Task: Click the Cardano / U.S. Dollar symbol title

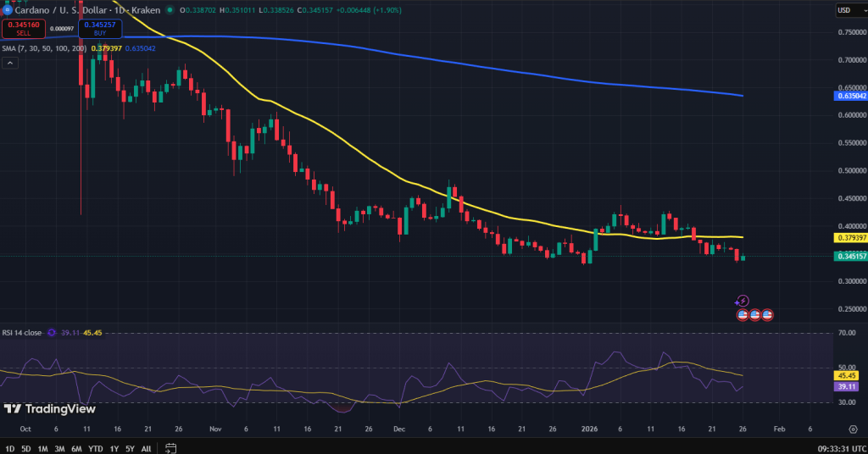Action: click(87, 10)
